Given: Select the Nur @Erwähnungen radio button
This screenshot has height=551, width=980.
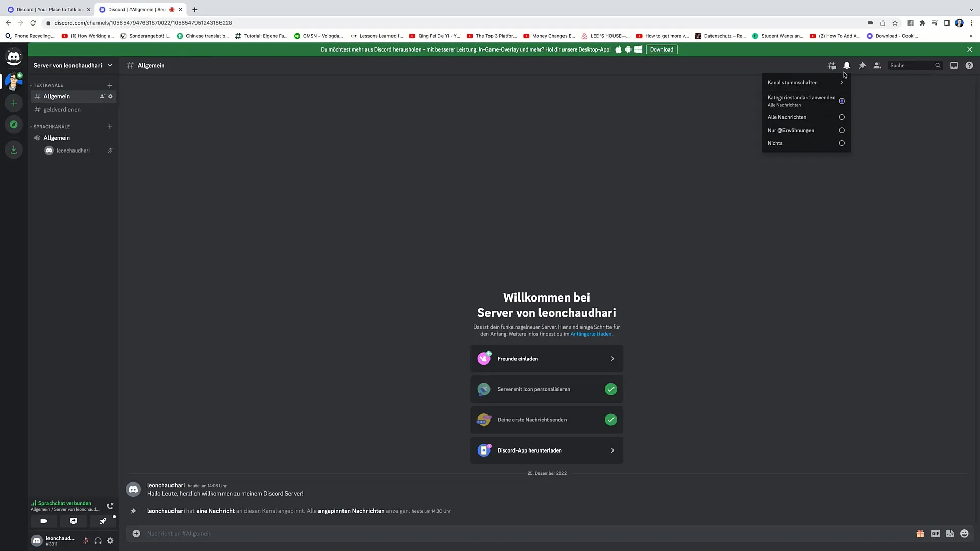Looking at the screenshot, I should click(x=841, y=130).
